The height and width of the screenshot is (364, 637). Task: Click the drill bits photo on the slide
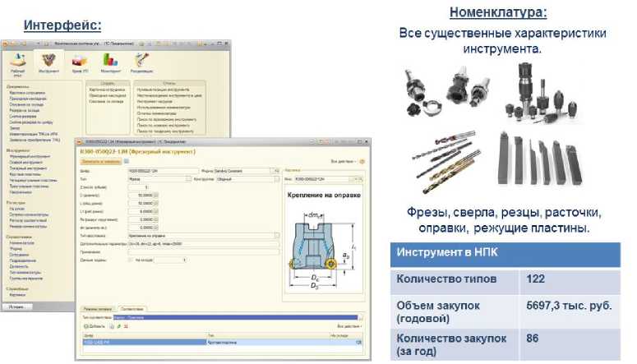click(x=446, y=161)
